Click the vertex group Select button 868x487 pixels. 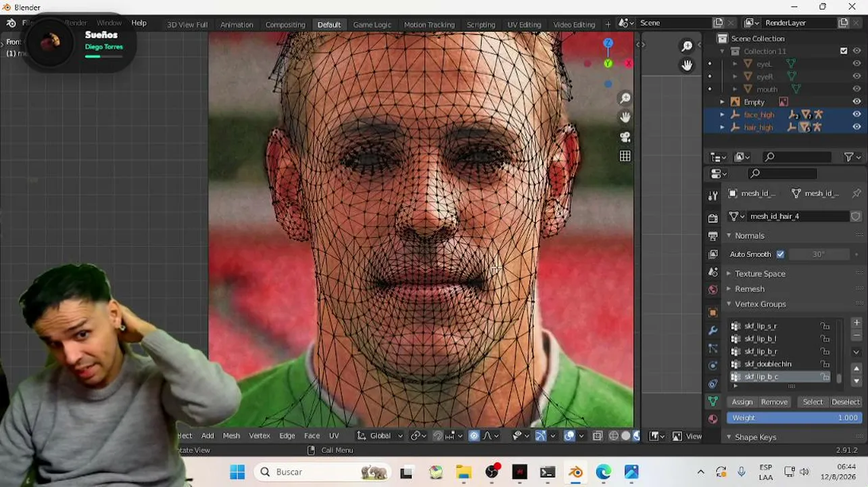coord(813,402)
